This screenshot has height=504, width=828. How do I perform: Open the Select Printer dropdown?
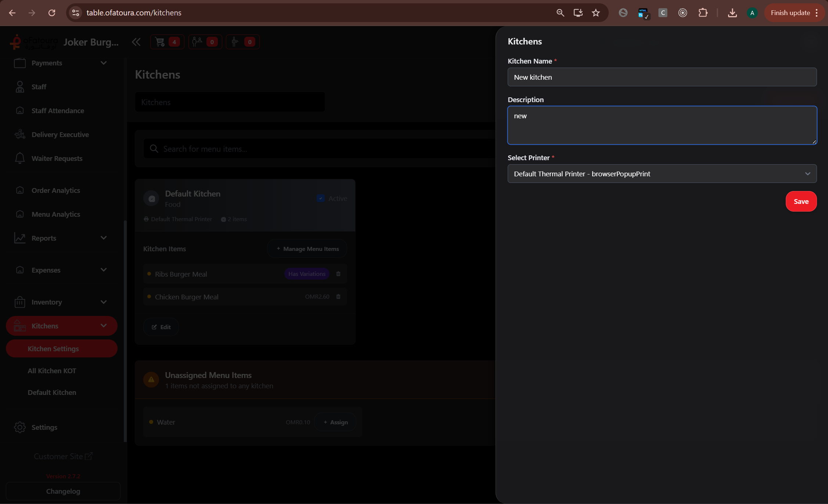click(662, 174)
